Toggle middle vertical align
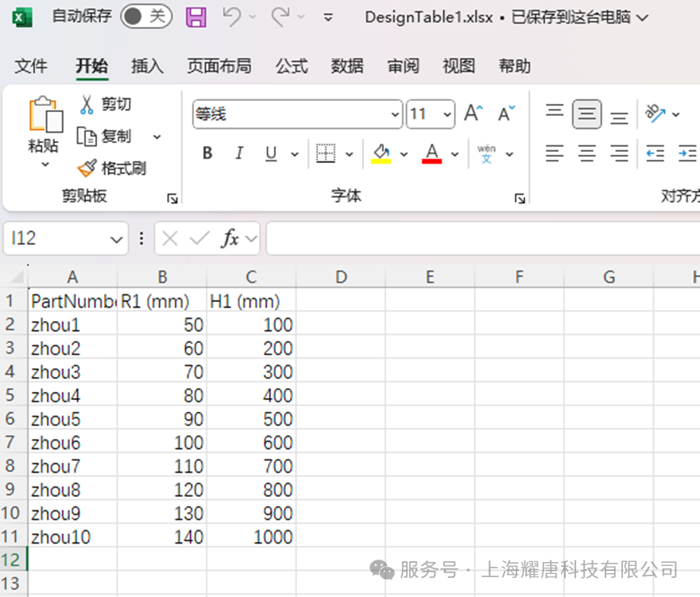The width and height of the screenshot is (700, 597). [586, 114]
